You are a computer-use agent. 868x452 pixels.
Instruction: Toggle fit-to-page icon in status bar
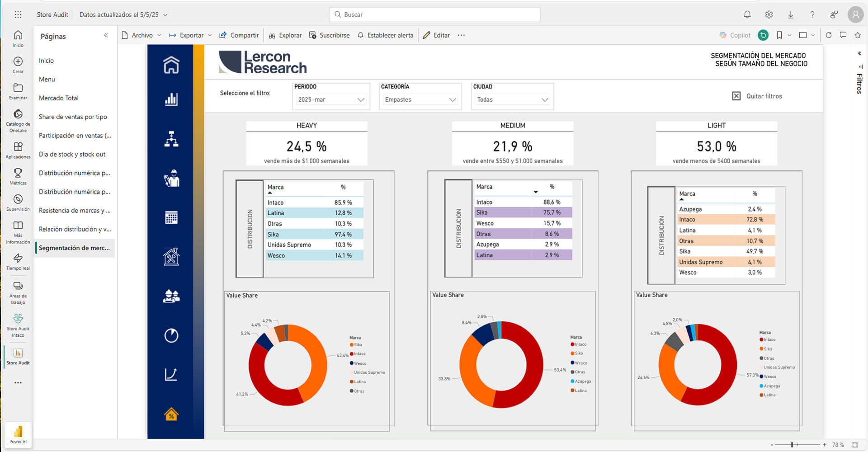point(855,445)
